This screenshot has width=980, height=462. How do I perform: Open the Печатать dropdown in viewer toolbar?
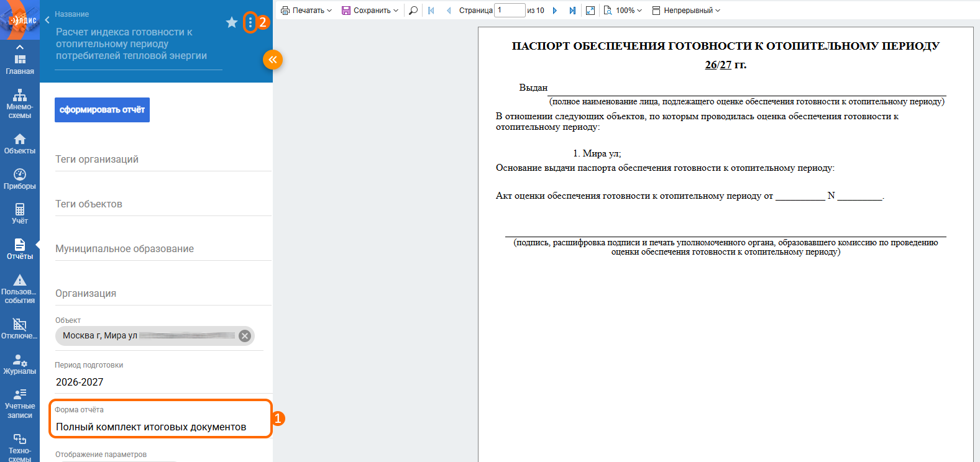(306, 11)
